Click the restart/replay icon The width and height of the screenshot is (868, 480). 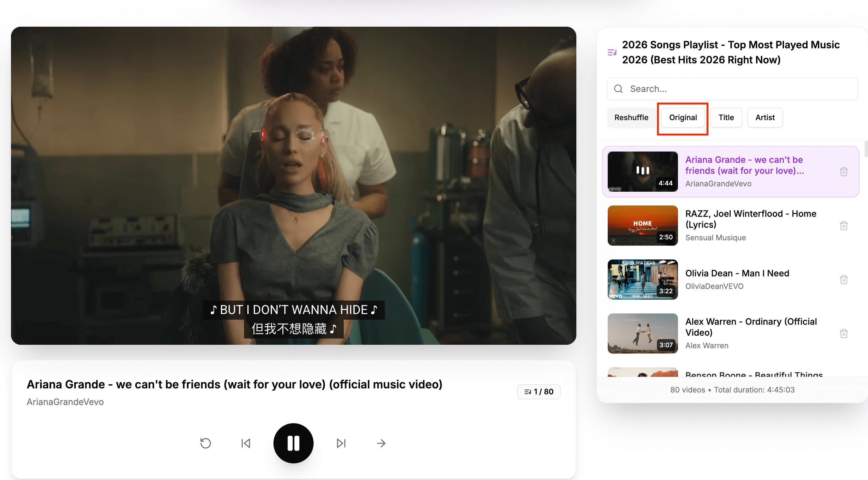pyautogui.click(x=205, y=443)
